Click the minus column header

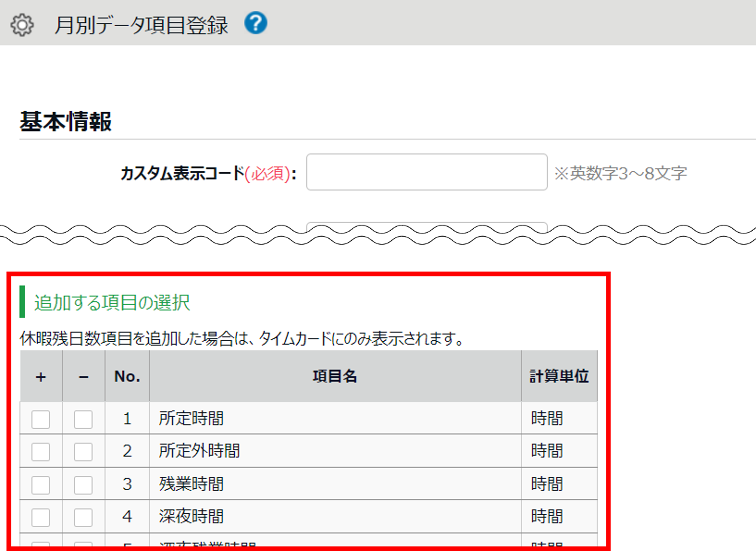(83, 377)
